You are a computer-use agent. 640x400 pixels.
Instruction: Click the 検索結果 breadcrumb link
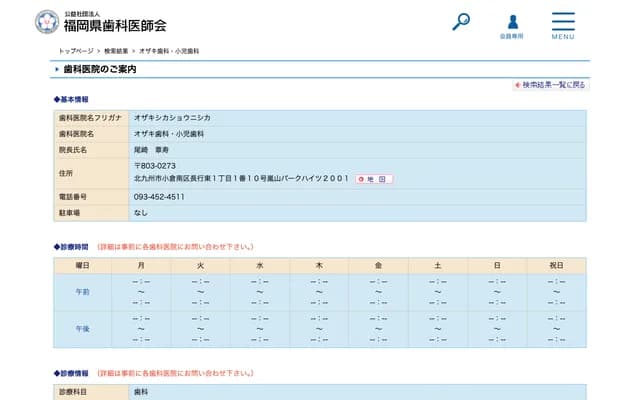(115, 50)
